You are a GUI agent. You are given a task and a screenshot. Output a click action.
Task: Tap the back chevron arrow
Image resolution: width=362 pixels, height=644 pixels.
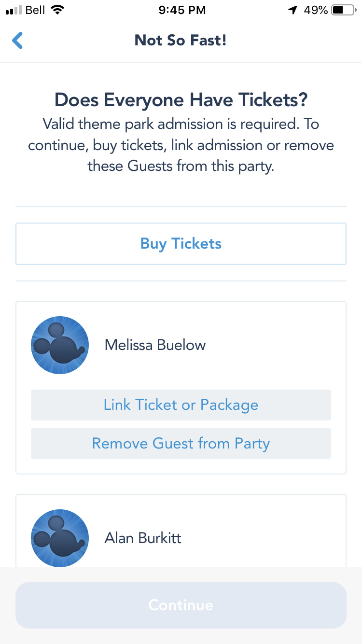pos(18,41)
